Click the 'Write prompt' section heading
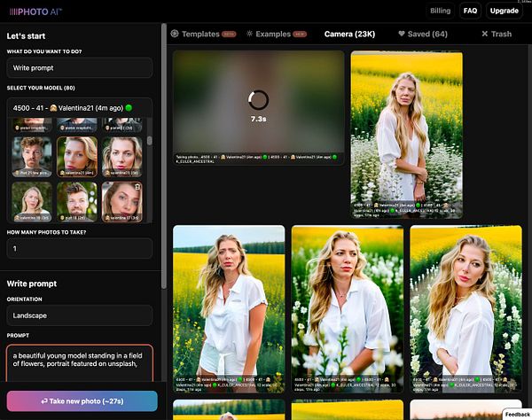Screen dimensions: 532x420 tap(32, 284)
